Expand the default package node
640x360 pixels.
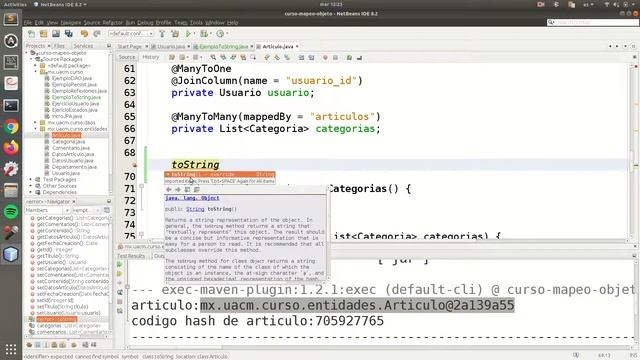tap(36, 66)
